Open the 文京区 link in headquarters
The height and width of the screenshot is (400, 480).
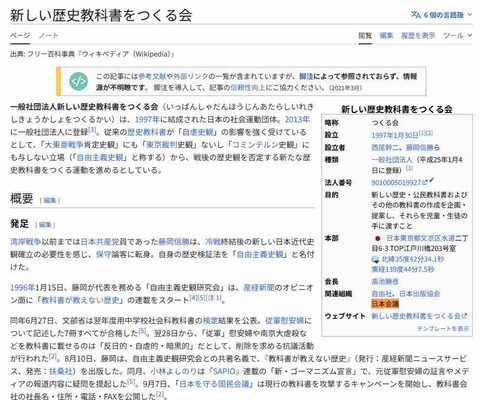pos(431,238)
